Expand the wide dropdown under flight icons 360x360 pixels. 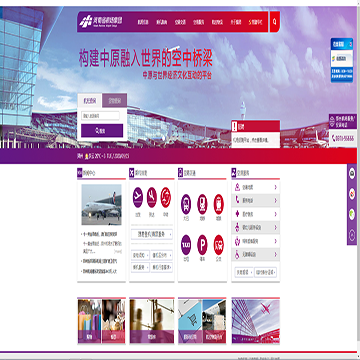pos(152,234)
